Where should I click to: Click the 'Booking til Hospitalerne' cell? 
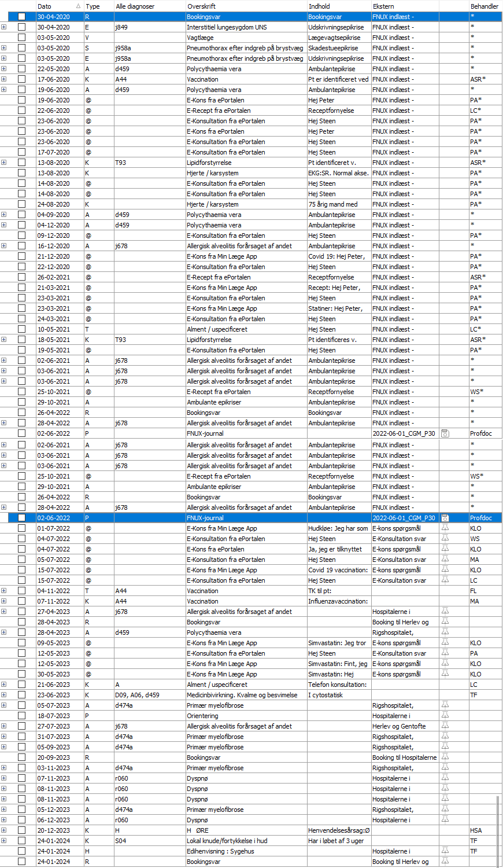pyautogui.click(x=405, y=757)
